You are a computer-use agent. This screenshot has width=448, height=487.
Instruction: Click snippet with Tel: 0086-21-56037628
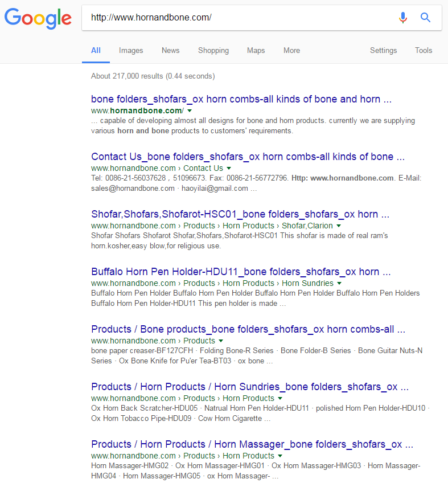256,183
